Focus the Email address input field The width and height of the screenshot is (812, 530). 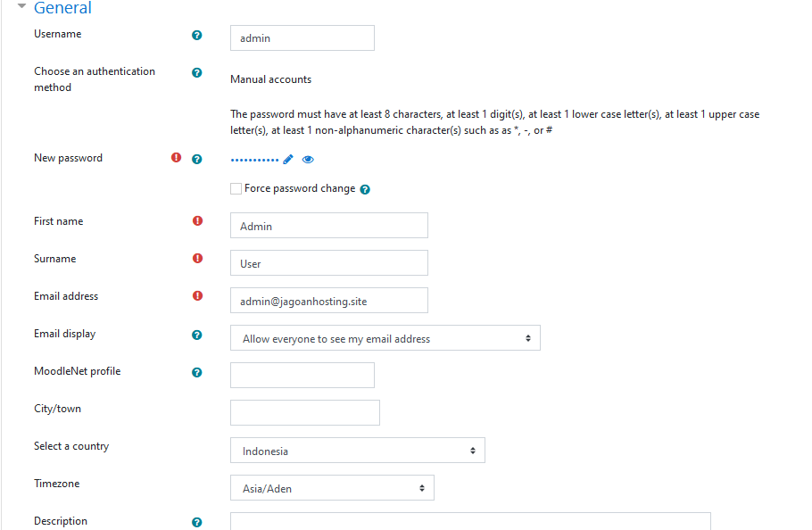coord(329,300)
